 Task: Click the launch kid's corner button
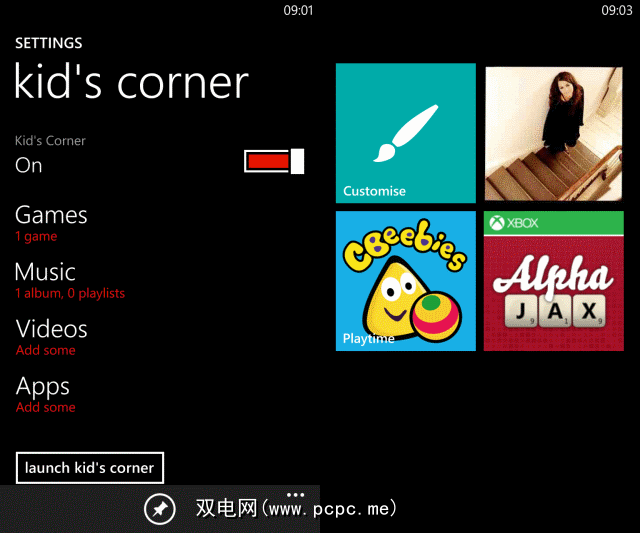point(90,468)
